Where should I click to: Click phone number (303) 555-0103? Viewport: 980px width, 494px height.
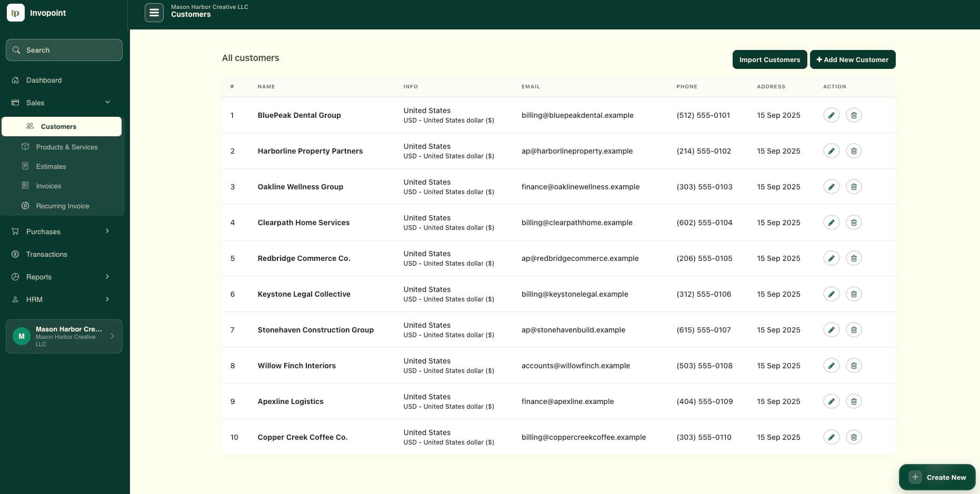coord(704,187)
